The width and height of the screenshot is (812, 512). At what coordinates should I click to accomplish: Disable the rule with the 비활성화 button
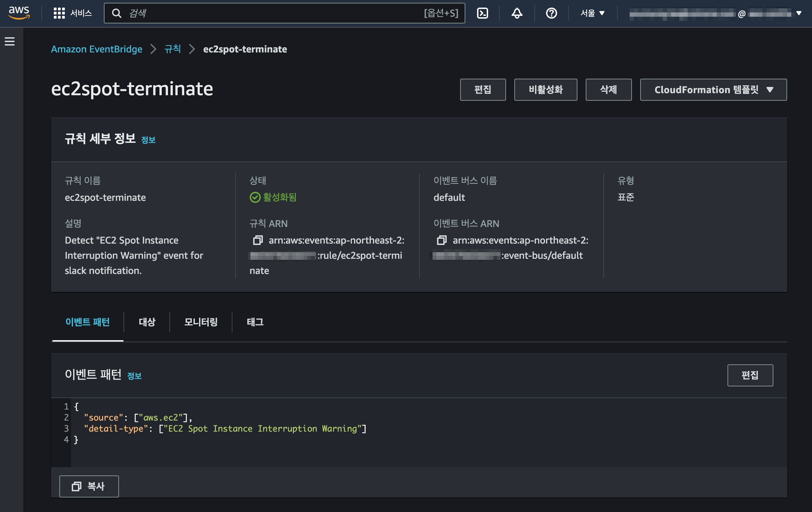[545, 90]
